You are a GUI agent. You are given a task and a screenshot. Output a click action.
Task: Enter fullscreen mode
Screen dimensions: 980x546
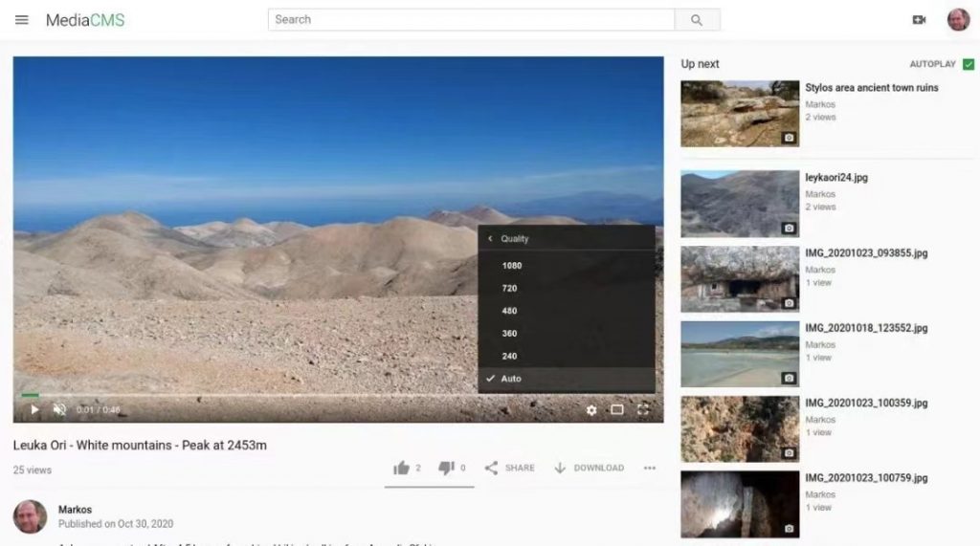click(x=643, y=410)
